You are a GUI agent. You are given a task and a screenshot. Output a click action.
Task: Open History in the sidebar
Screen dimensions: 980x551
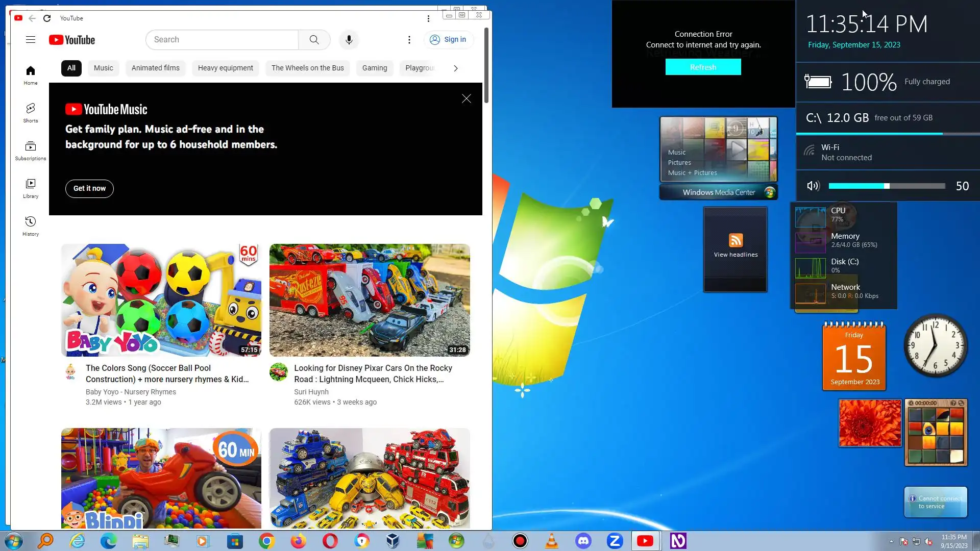coord(31,226)
